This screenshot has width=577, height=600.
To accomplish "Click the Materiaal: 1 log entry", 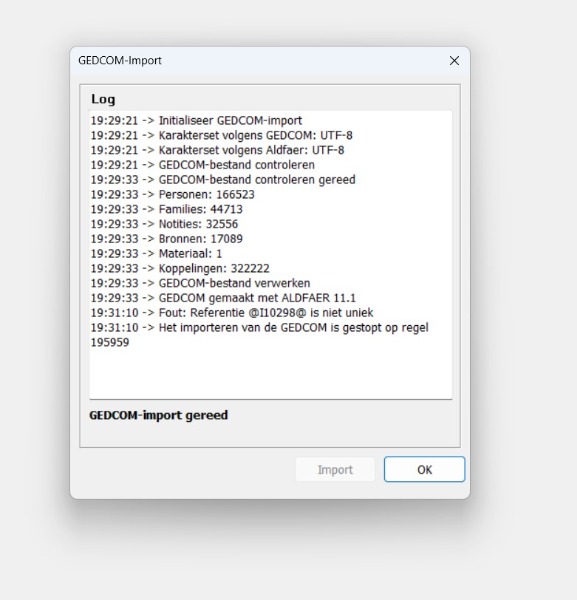I will [156, 253].
